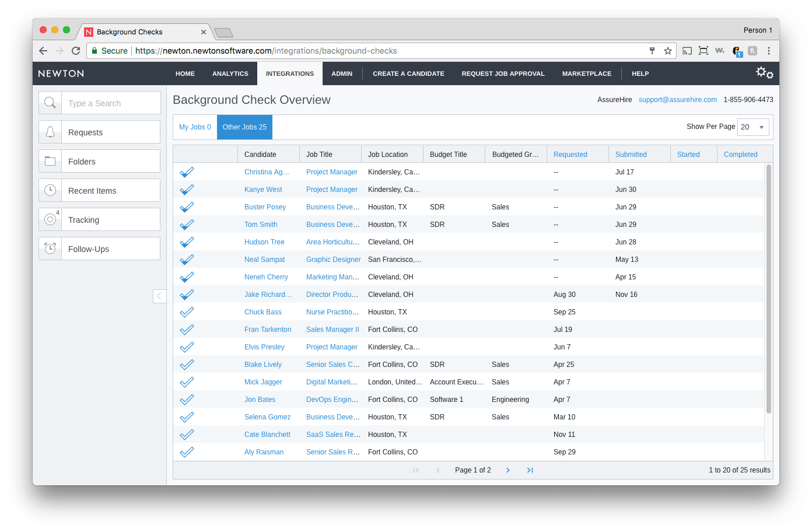Collapse the sidebar using the chevron
Screen dimensions: 812x532
pyautogui.click(x=159, y=296)
